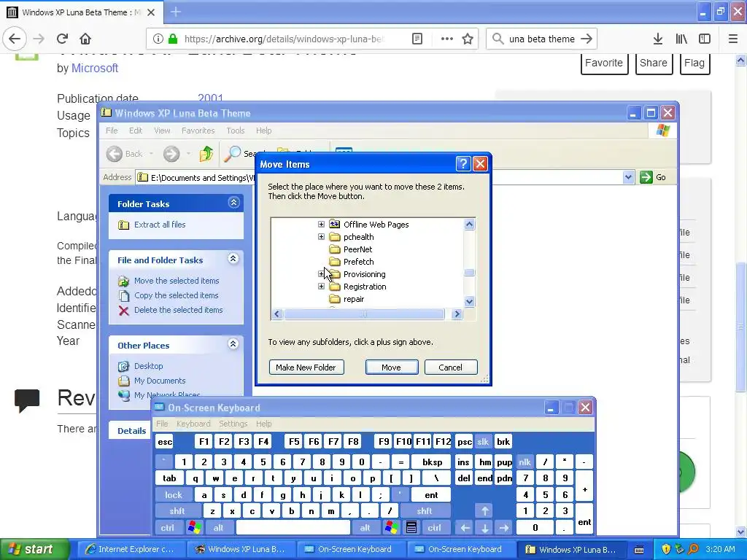Open My Documents under Other Places
The image size is (747, 560).
tap(160, 381)
